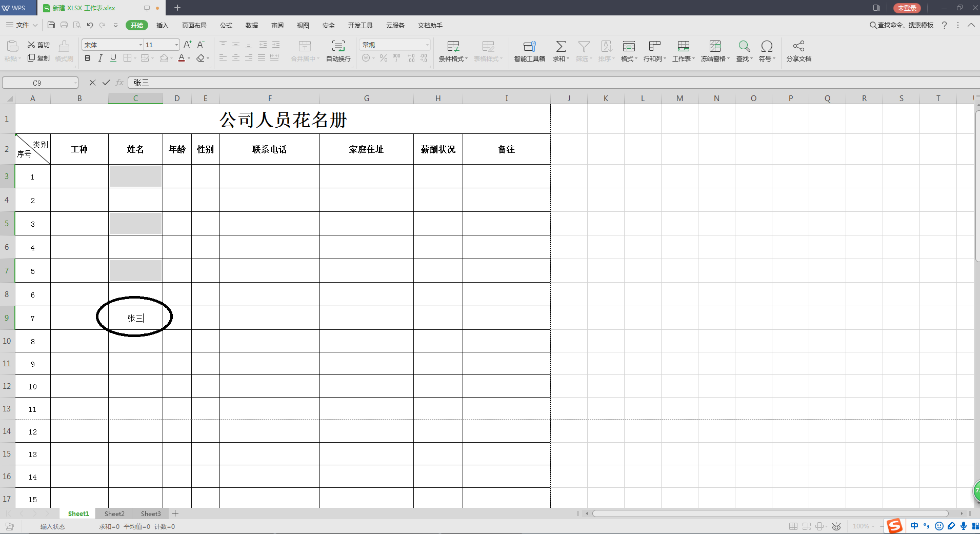Click the Sogou input method S icon

tap(894, 526)
